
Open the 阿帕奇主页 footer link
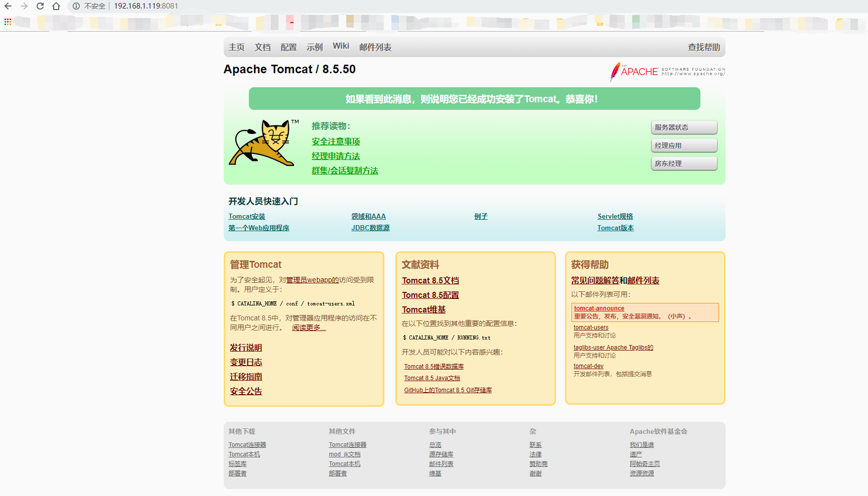pyautogui.click(x=645, y=464)
